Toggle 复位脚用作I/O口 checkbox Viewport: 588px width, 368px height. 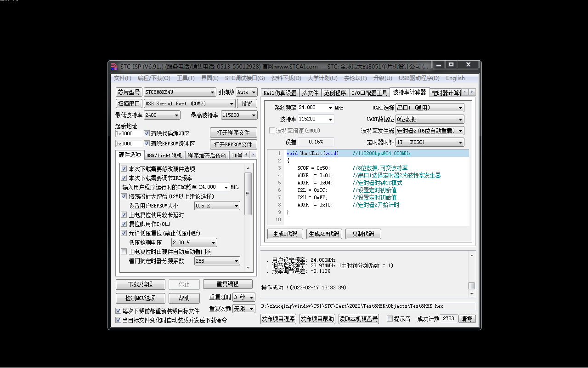tap(124, 224)
